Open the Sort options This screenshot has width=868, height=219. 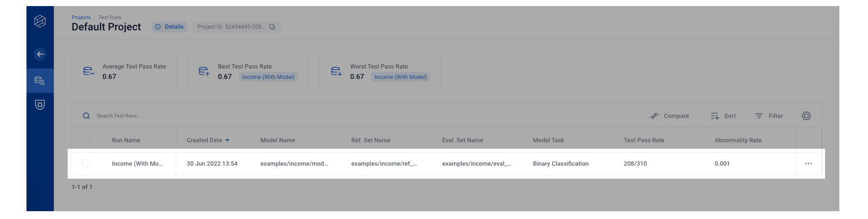[x=723, y=116]
